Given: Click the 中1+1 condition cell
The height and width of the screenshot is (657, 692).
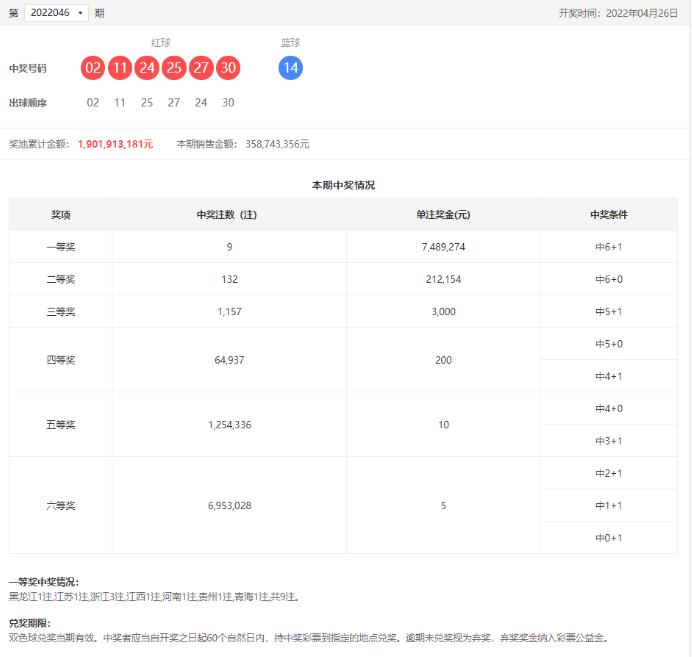Looking at the screenshot, I should pyautogui.click(x=609, y=506).
